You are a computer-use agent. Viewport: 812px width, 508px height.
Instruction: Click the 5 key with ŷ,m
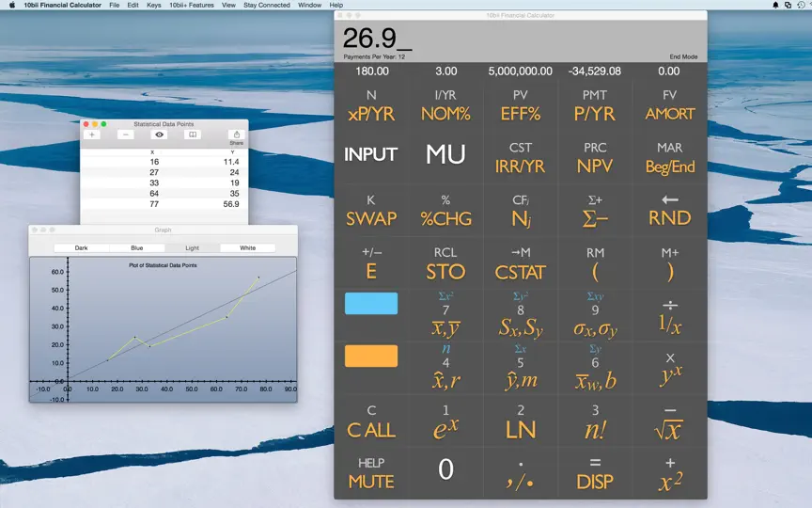pyautogui.click(x=521, y=368)
